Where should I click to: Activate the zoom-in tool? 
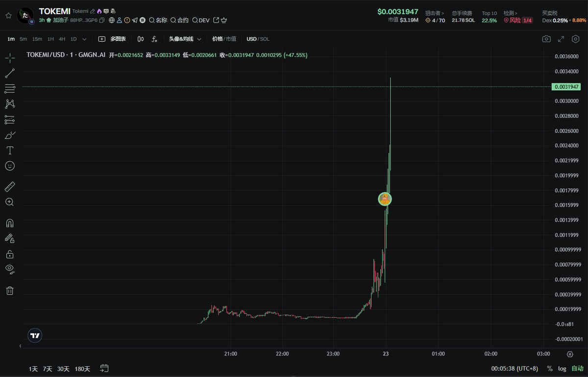[10, 201]
